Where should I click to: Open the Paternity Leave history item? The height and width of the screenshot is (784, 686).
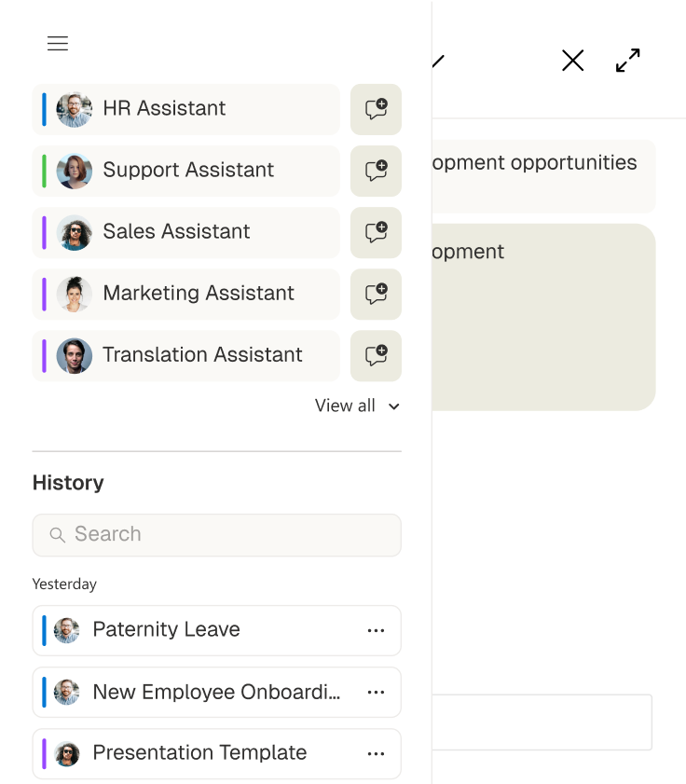coord(186,631)
